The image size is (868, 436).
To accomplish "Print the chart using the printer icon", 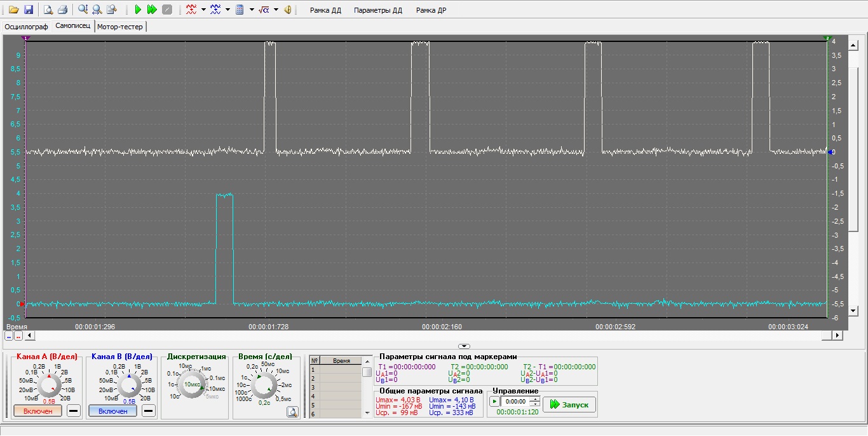I will [x=62, y=10].
